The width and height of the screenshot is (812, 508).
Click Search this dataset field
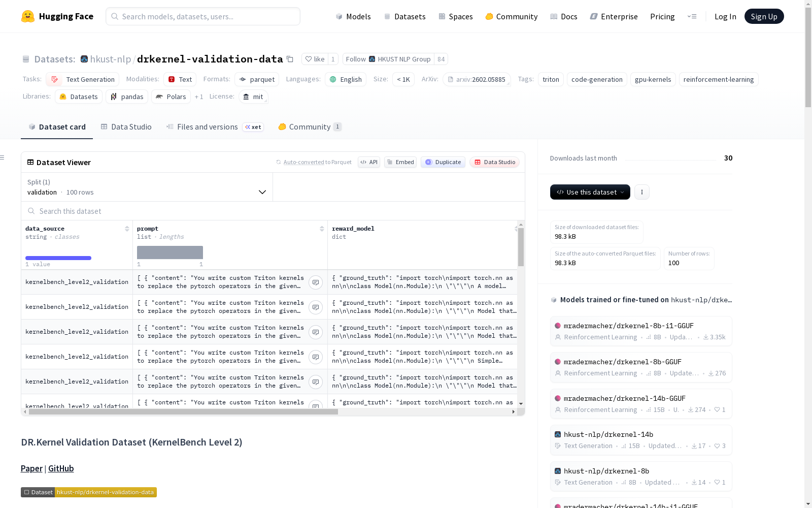tap(273, 211)
